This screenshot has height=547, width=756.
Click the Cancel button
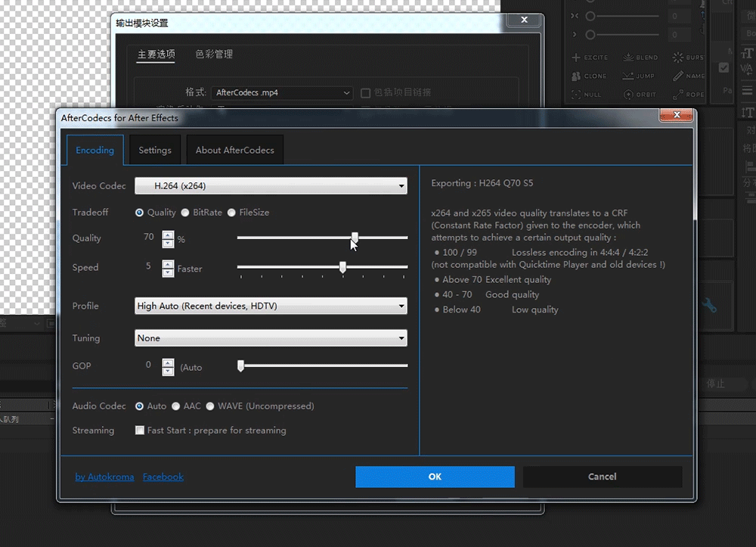[603, 477]
